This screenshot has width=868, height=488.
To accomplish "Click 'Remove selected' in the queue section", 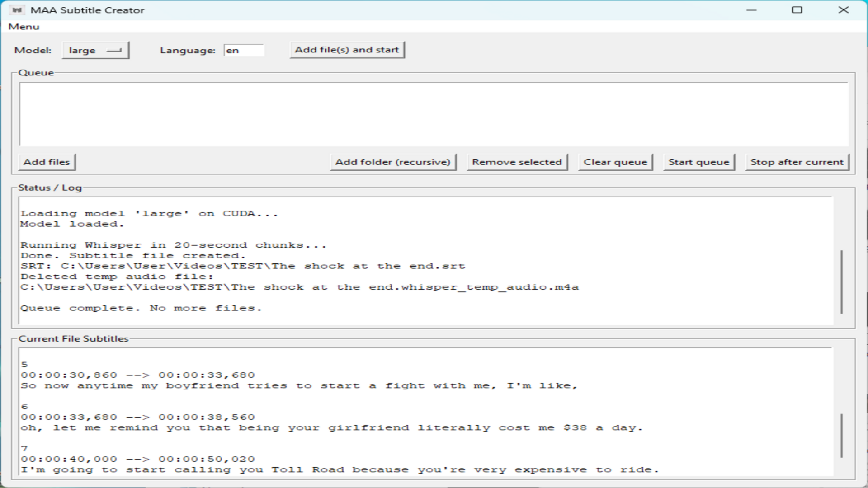I will 517,162.
